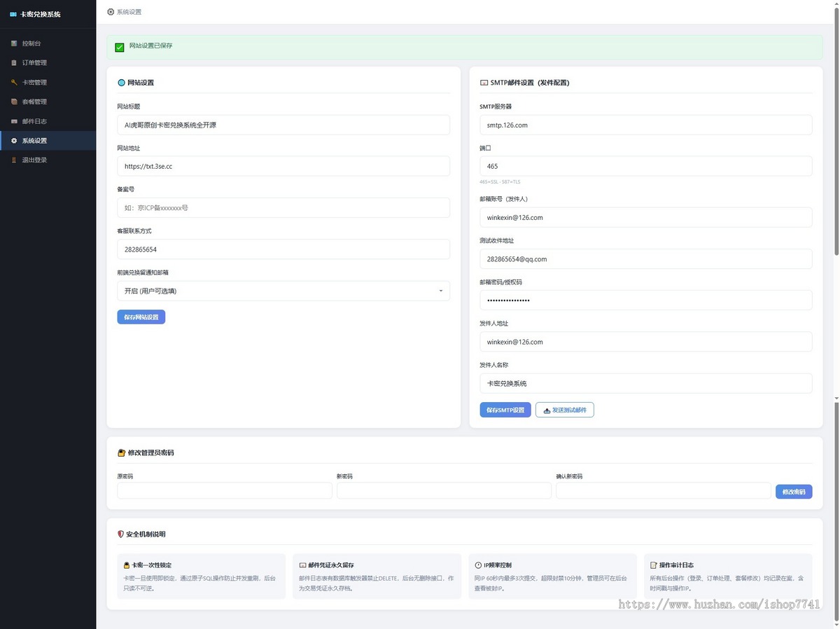Click the 套餐管理 sidebar icon

14,102
